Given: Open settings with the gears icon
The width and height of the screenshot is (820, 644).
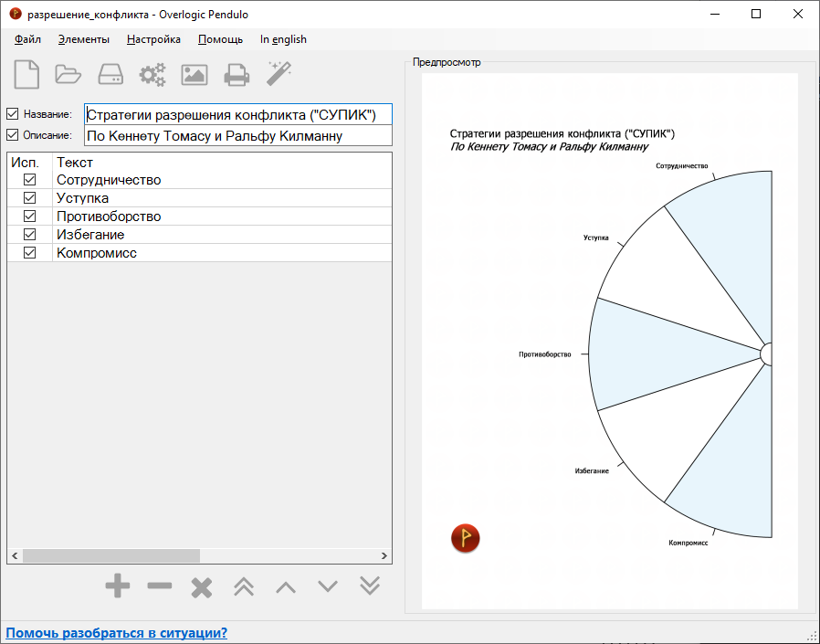Looking at the screenshot, I should click(x=152, y=74).
